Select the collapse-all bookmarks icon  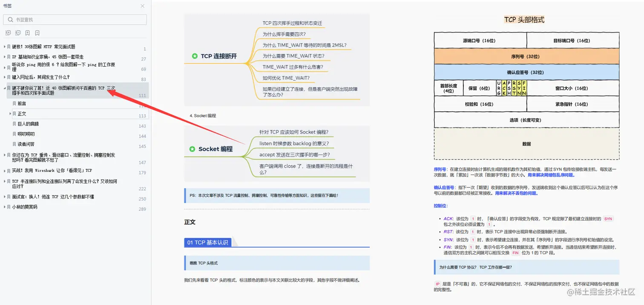pyautogui.click(x=18, y=32)
